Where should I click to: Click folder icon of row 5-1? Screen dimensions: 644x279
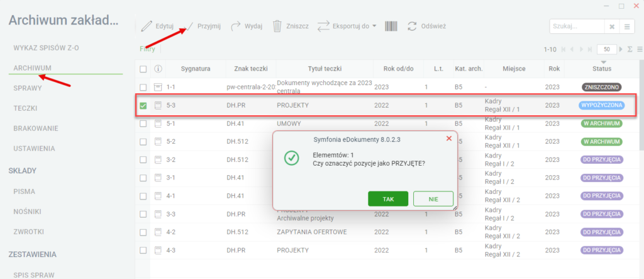tap(158, 123)
